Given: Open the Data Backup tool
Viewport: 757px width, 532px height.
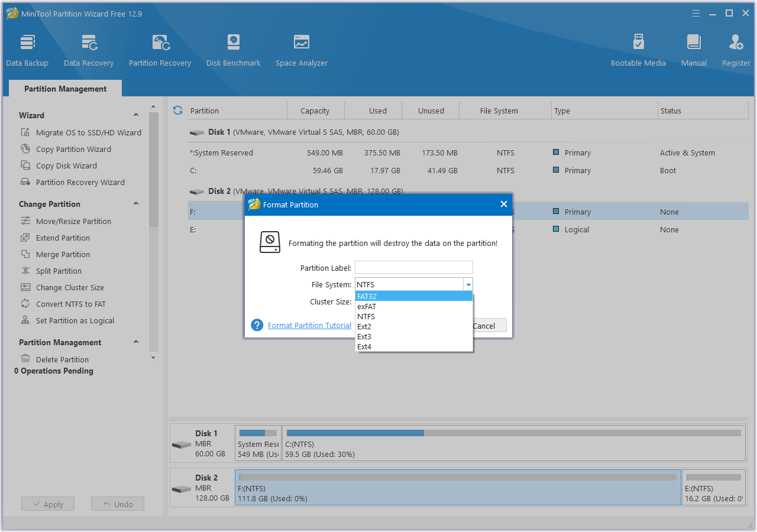Looking at the screenshot, I should [27, 51].
